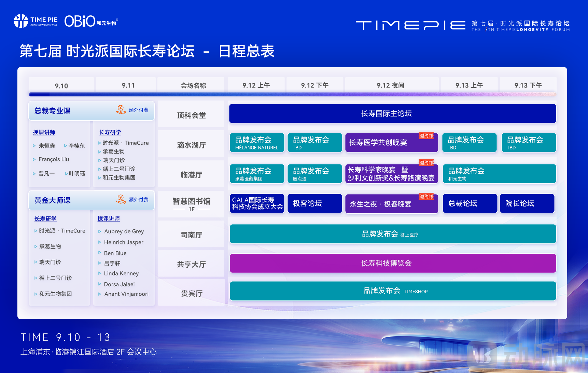Click the 黄金大师课 section header
The image size is (588, 373).
pyautogui.click(x=92, y=200)
